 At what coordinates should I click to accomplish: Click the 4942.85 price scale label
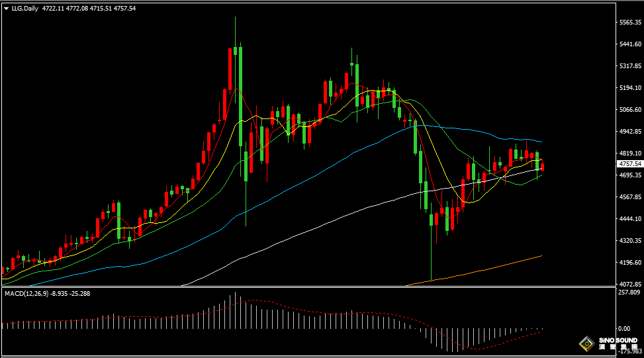coord(630,132)
